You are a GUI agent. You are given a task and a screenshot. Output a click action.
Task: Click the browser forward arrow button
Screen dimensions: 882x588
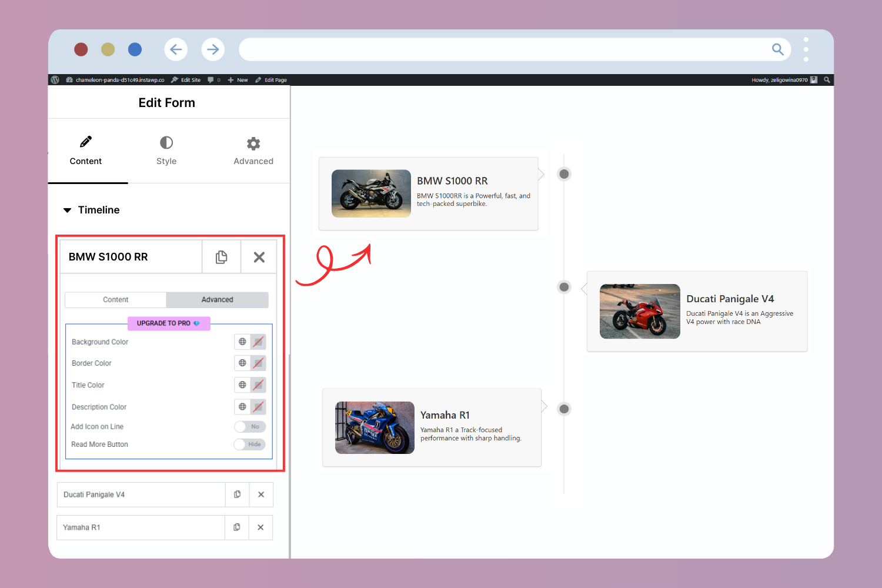tap(213, 49)
